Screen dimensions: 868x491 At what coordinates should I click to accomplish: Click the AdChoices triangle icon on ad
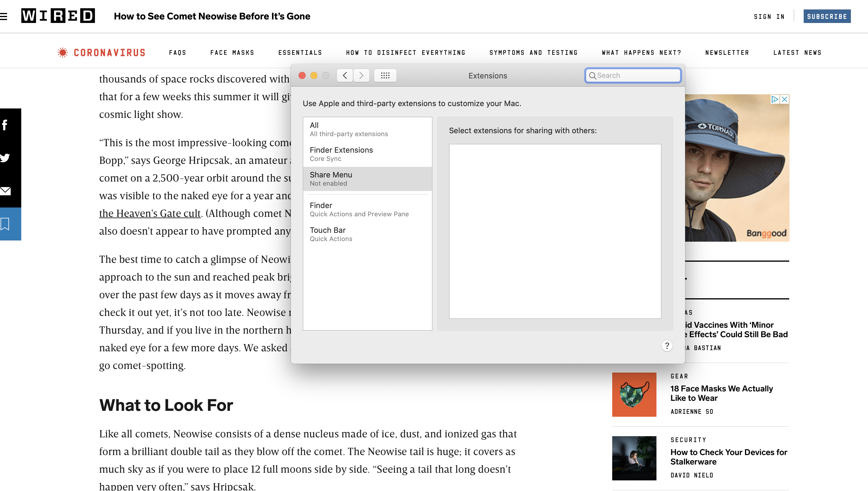click(775, 99)
